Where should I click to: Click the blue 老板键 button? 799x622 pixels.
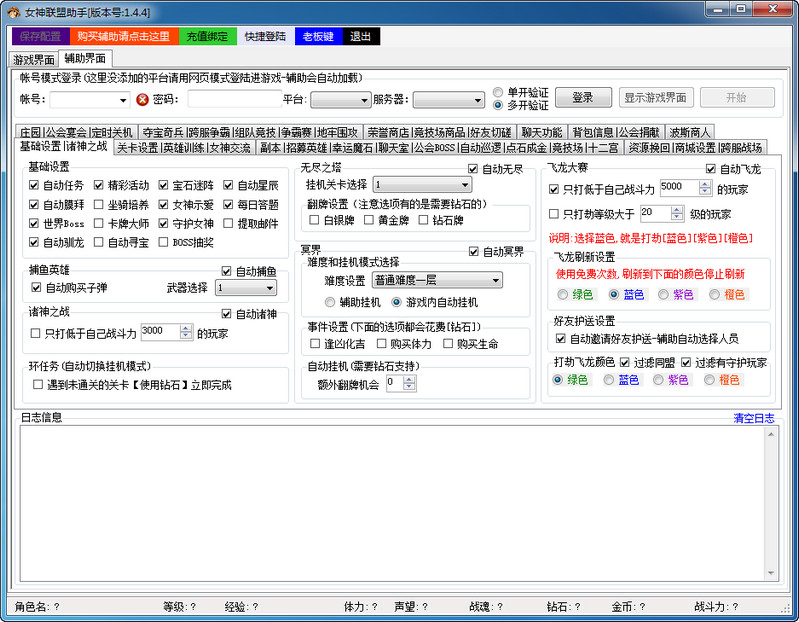click(317, 36)
